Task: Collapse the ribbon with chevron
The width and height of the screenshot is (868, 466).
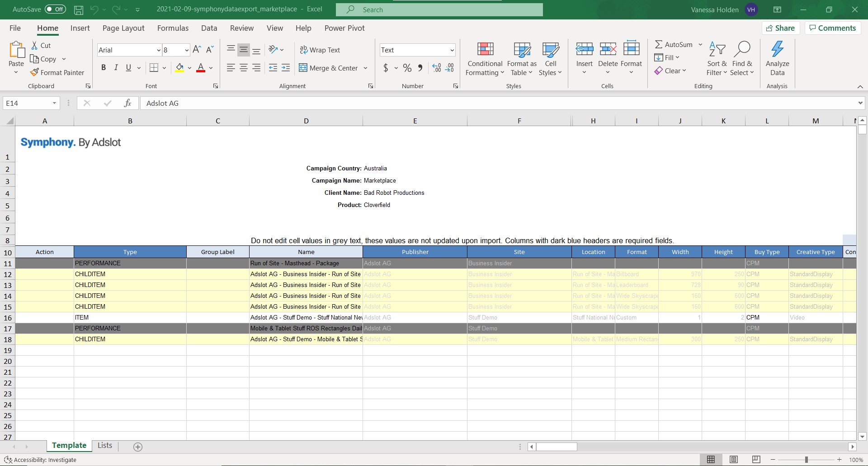Action: [x=860, y=87]
